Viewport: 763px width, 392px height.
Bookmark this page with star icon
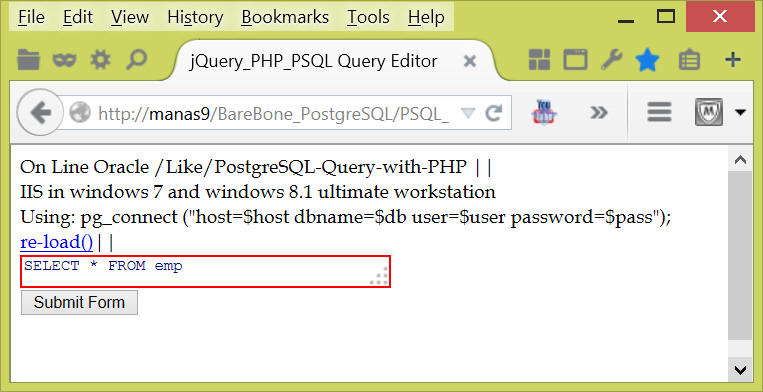[x=647, y=60]
